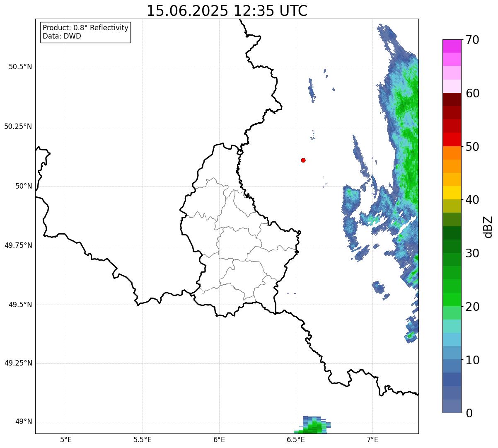
Task: Click the colorbar tick label 0
Action: [469, 413]
